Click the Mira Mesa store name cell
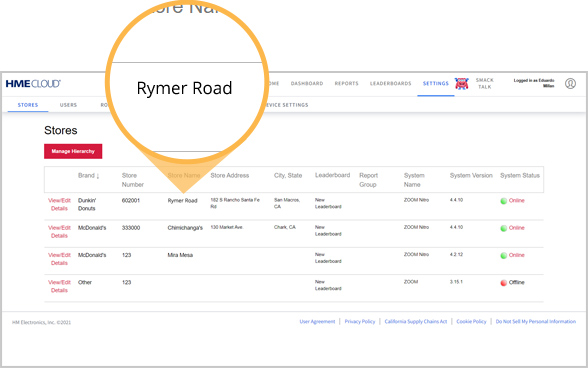 180,255
